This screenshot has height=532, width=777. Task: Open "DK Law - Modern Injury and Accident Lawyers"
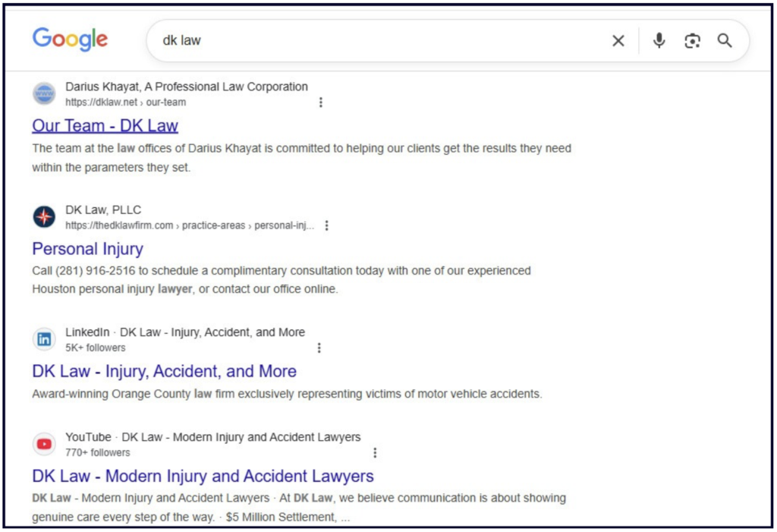[203, 476]
